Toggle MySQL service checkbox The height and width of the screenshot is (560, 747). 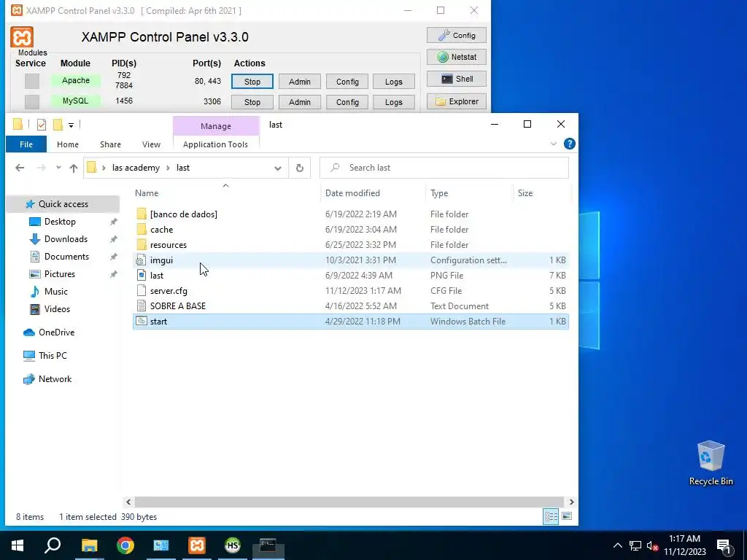tap(32, 101)
